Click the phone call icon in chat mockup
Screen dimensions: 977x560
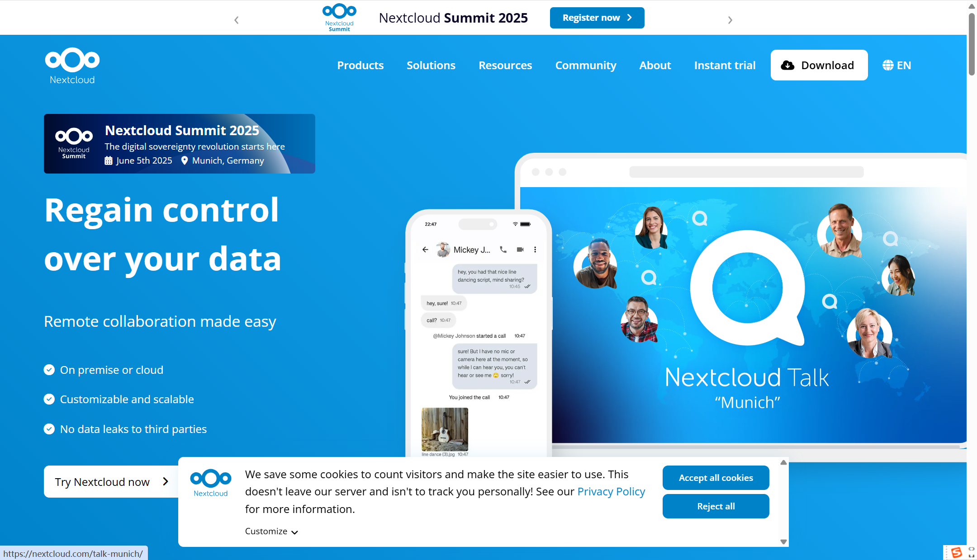coord(503,249)
